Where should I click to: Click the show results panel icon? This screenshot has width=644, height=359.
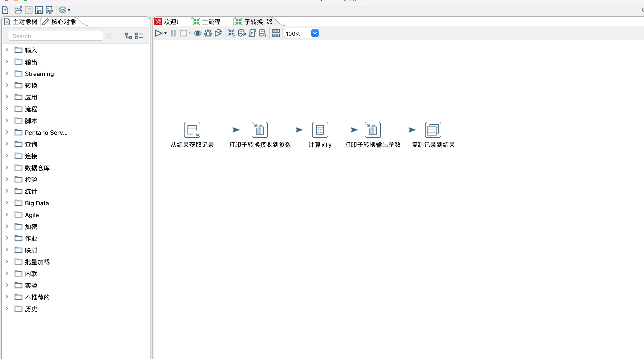coord(276,33)
